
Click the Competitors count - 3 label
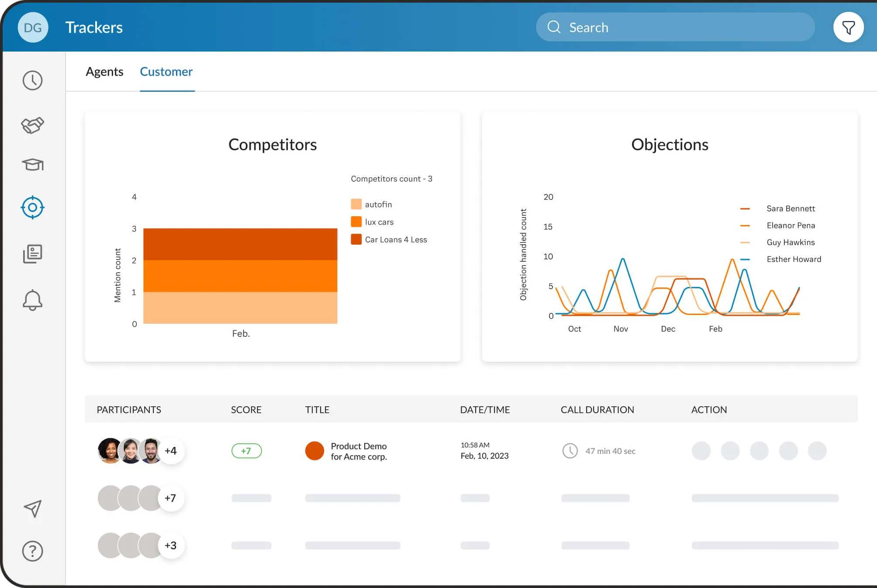(x=392, y=179)
